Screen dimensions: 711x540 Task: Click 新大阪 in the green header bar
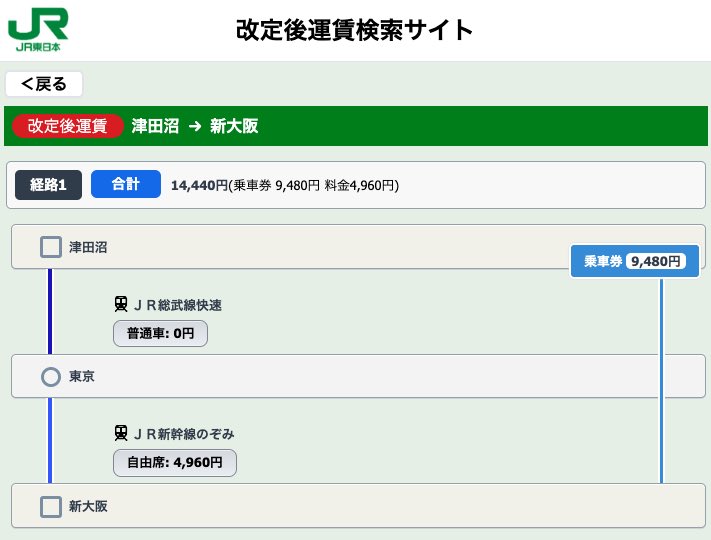234,126
